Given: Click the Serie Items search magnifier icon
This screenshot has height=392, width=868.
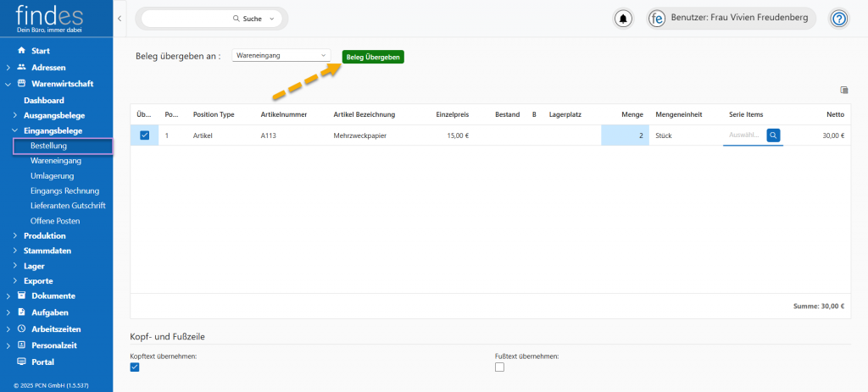Looking at the screenshot, I should point(773,135).
